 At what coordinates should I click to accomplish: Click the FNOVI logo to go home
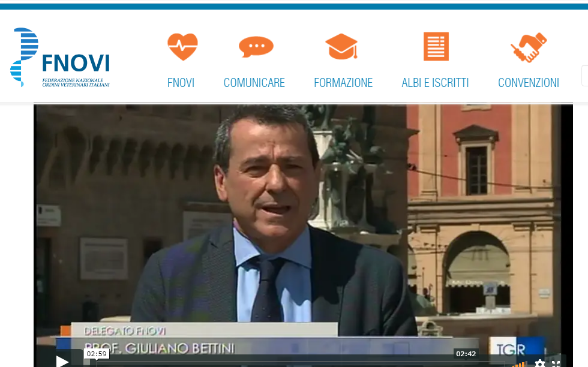tap(60, 58)
